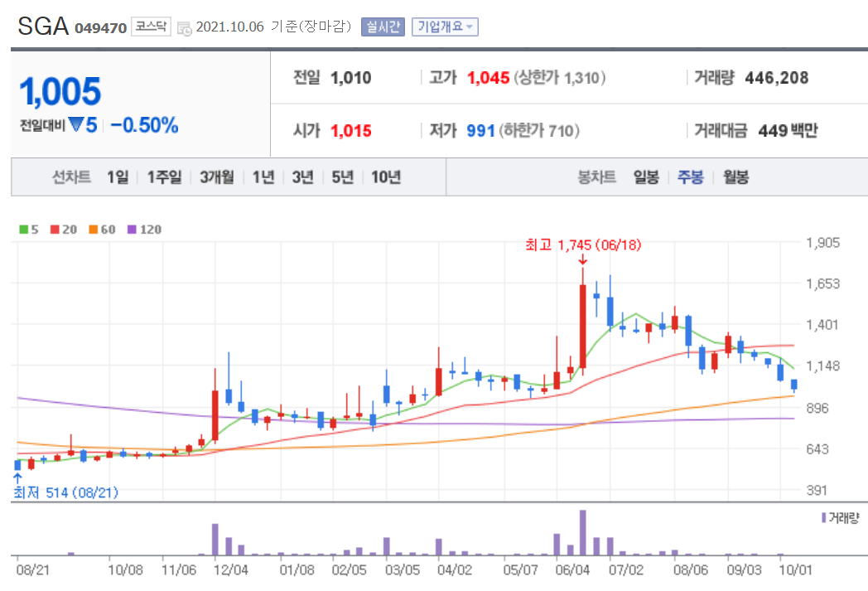Switch to 일봉 daily candles
The image size is (868, 591).
pos(646,177)
